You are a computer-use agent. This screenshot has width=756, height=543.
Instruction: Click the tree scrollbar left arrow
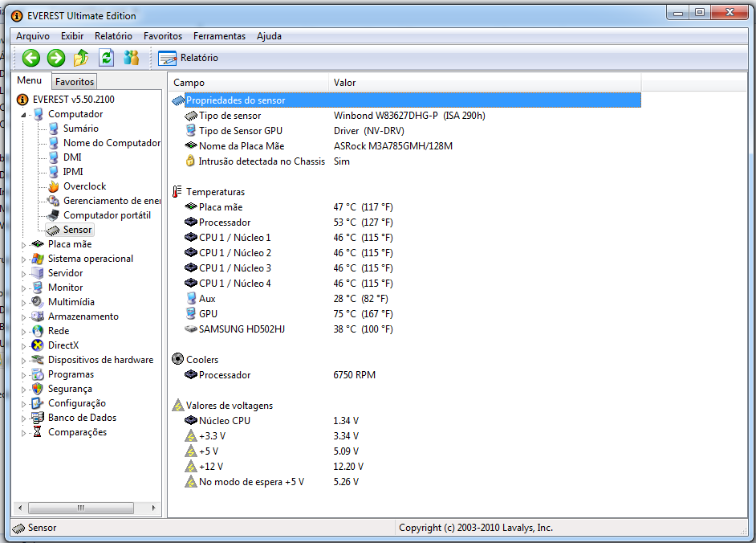pos(20,508)
